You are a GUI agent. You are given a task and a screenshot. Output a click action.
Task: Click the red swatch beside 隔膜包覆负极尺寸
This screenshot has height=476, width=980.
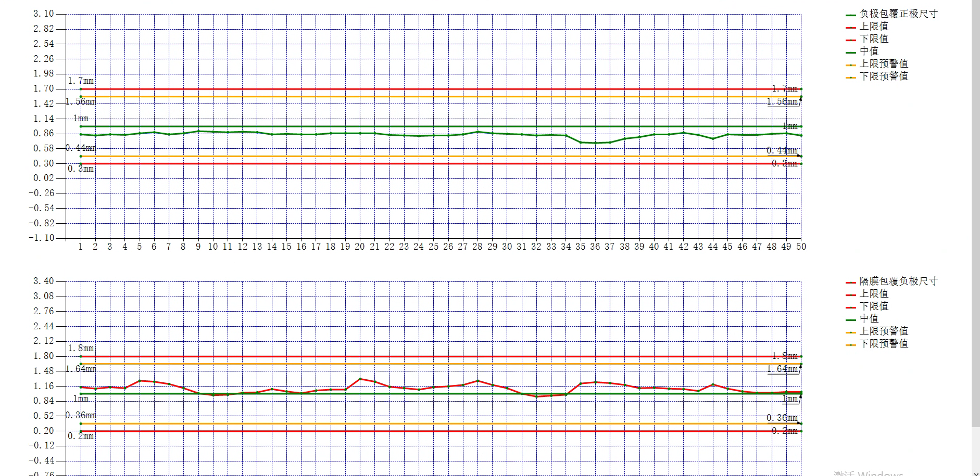tap(851, 282)
